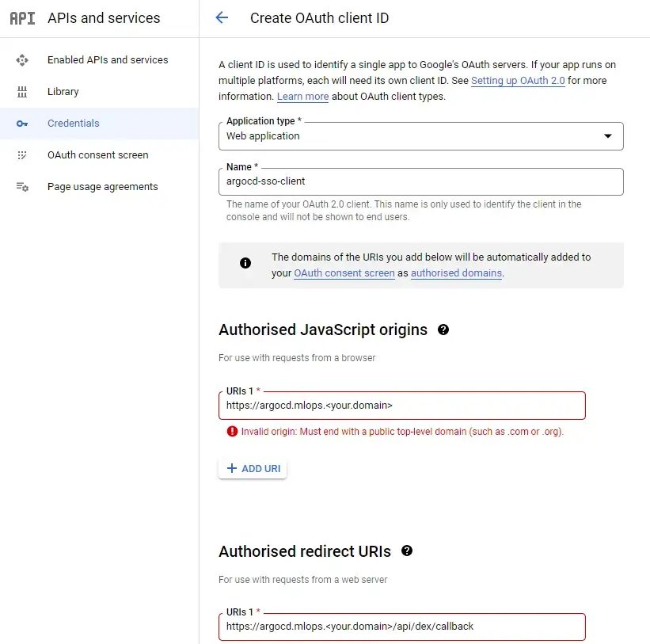Viewport: 650px width, 644px height.
Task: Select Page usage agreements in sidebar
Action: coord(102,187)
